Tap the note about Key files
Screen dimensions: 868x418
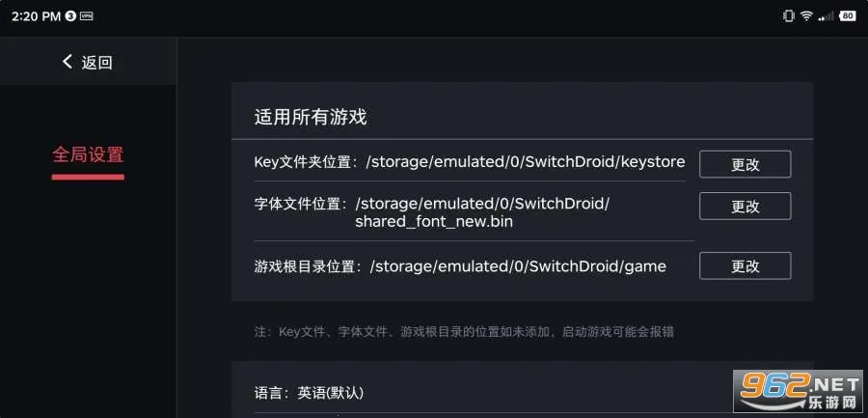click(x=464, y=331)
